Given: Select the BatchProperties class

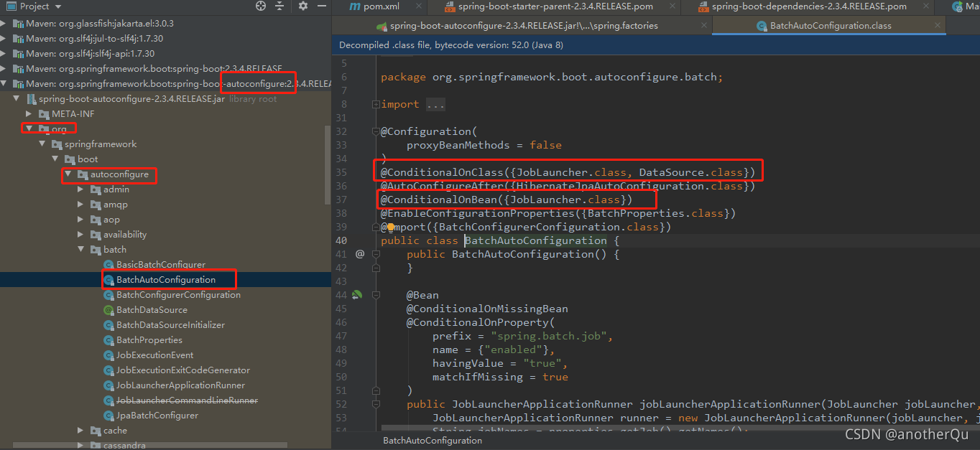Looking at the screenshot, I should 149,339.
